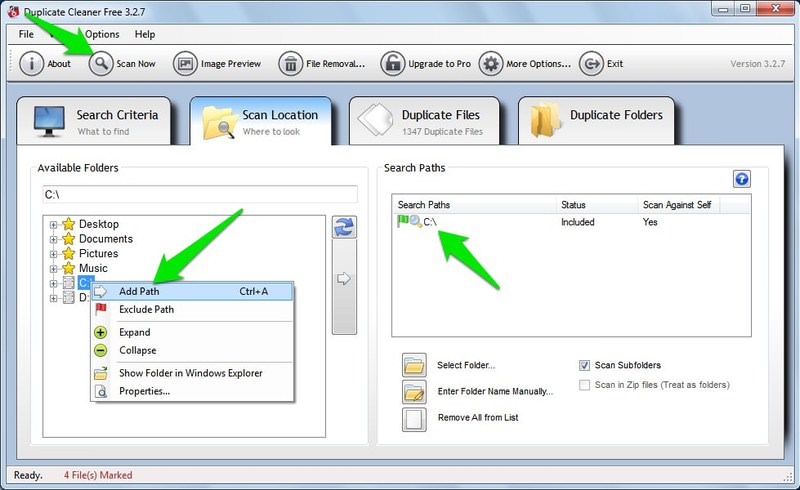The width and height of the screenshot is (800, 490).
Task: Open the blue help icon in Search Paths
Action: coord(741,179)
